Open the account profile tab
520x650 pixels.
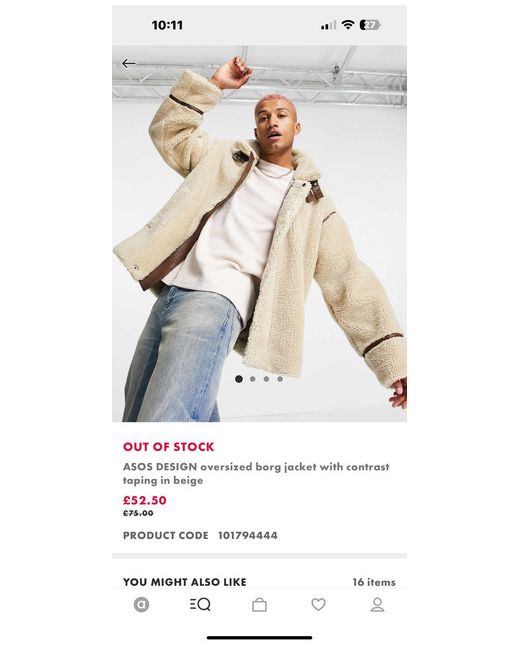pyautogui.click(x=377, y=605)
